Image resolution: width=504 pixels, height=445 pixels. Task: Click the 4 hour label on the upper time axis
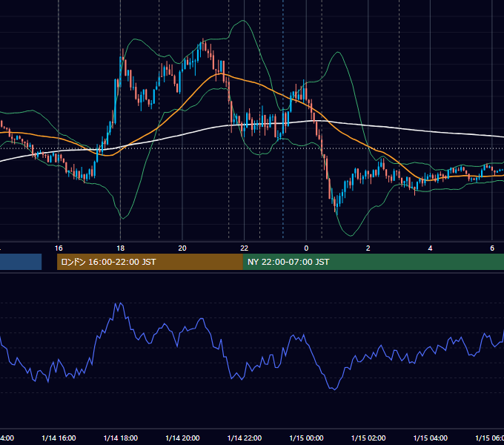pyautogui.click(x=430, y=248)
